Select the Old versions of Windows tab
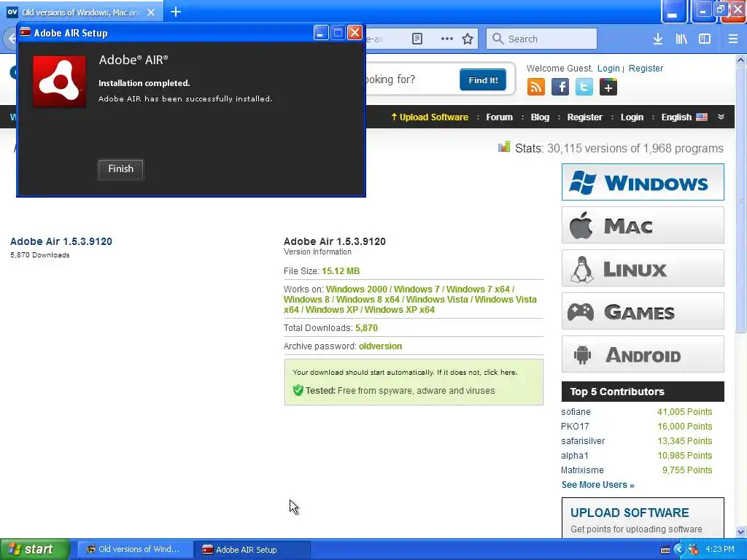The image size is (747, 560). (x=82, y=12)
